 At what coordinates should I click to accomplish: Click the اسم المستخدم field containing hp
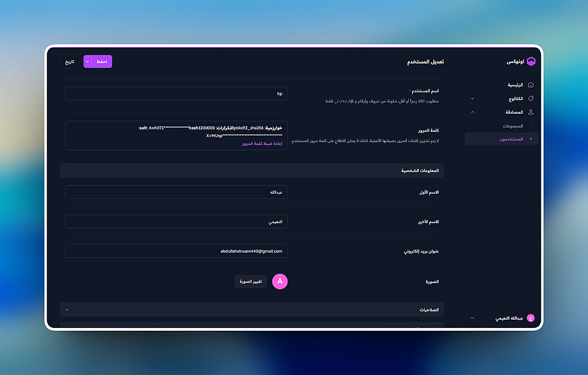tap(176, 94)
